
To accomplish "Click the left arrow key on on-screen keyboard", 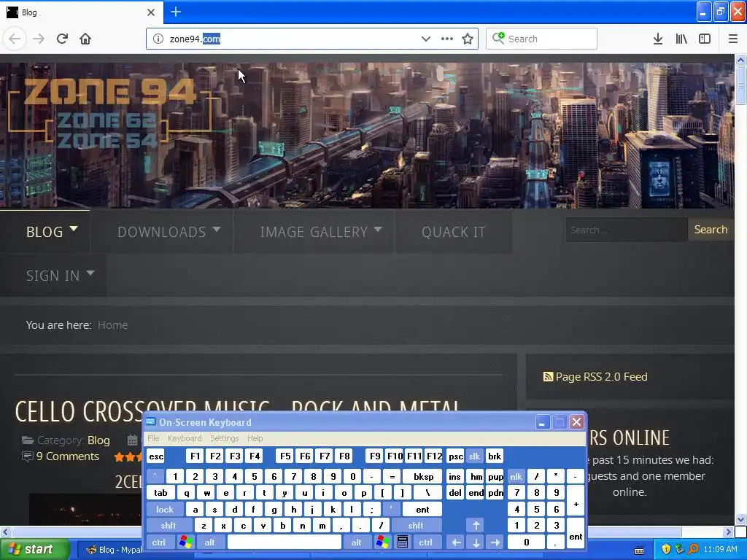I will tap(456, 542).
